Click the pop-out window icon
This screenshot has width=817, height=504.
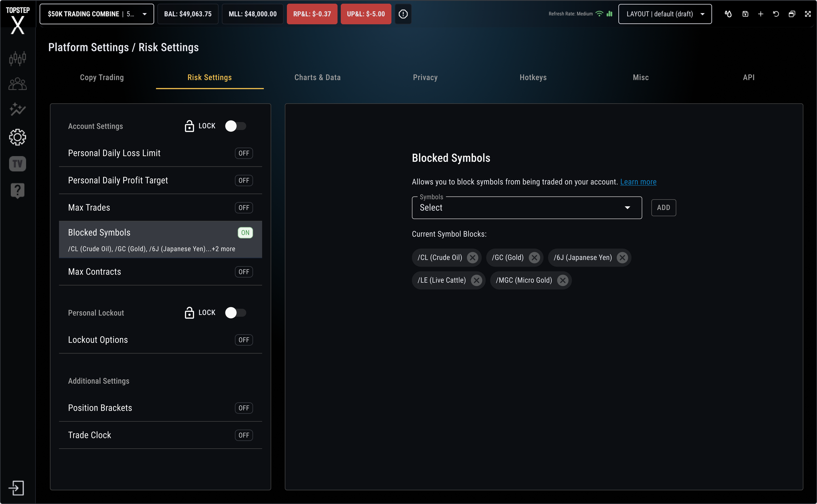point(792,14)
